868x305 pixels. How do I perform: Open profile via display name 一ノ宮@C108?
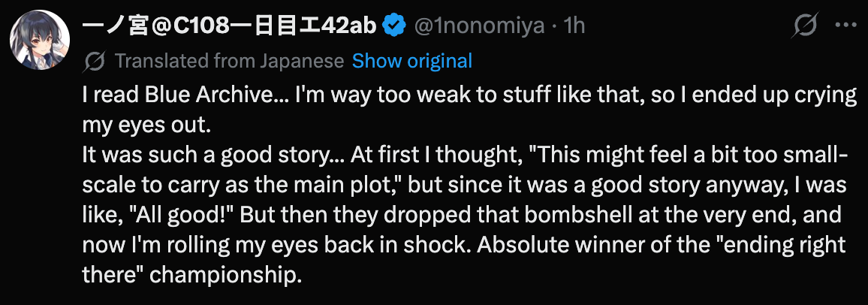click(x=229, y=26)
